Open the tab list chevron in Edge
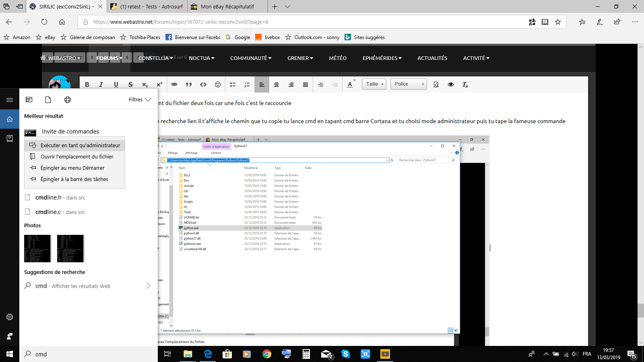 pos(287,6)
